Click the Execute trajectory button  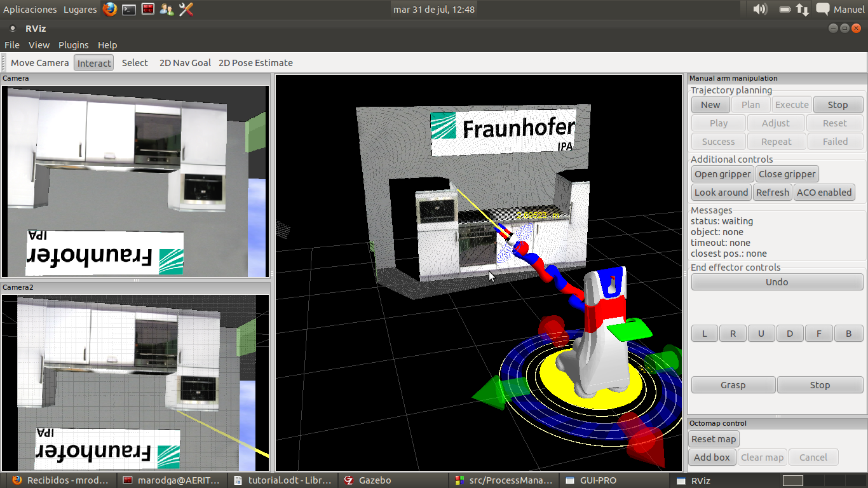pos(792,105)
